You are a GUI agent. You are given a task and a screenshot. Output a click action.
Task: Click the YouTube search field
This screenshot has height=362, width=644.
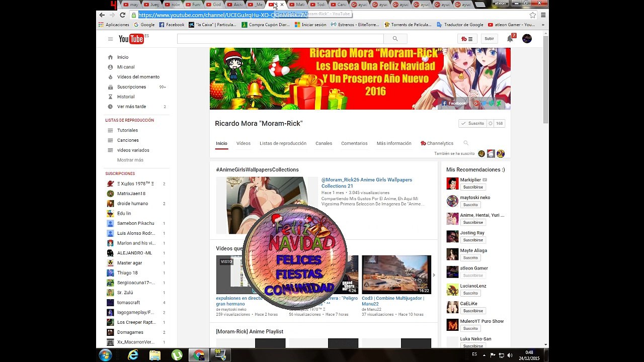[280, 39]
